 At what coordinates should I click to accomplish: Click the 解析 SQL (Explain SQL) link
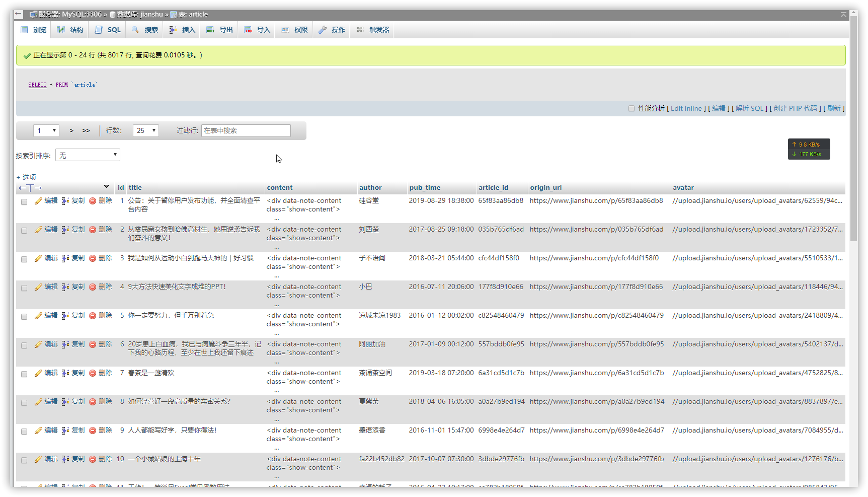coord(749,108)
